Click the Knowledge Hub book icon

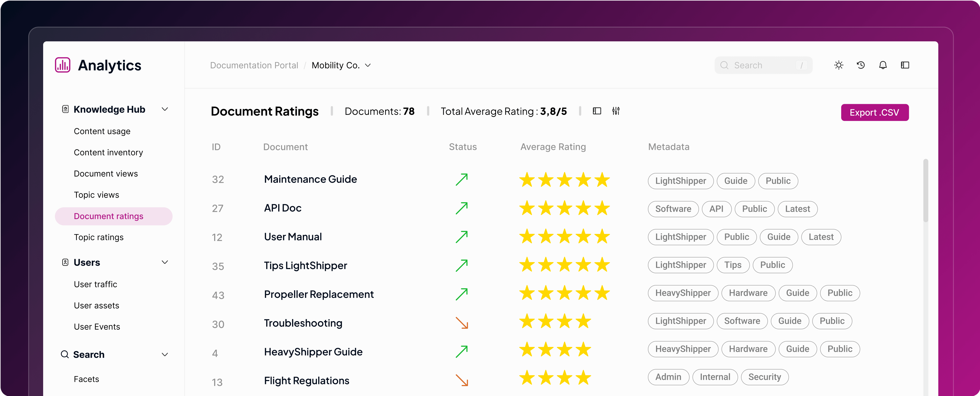pyautogui.click(x=65, y=109)
